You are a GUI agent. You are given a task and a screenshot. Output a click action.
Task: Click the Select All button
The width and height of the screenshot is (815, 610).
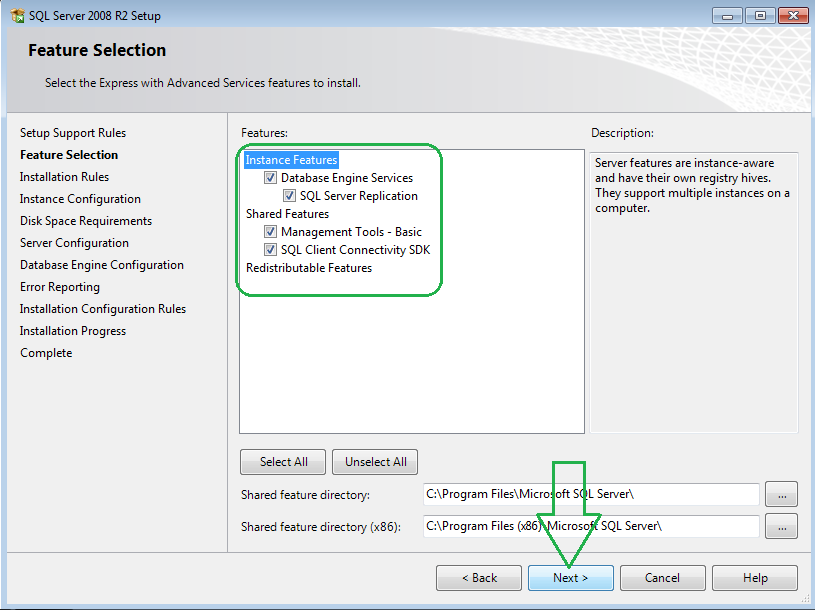click(x=283, y=462)
